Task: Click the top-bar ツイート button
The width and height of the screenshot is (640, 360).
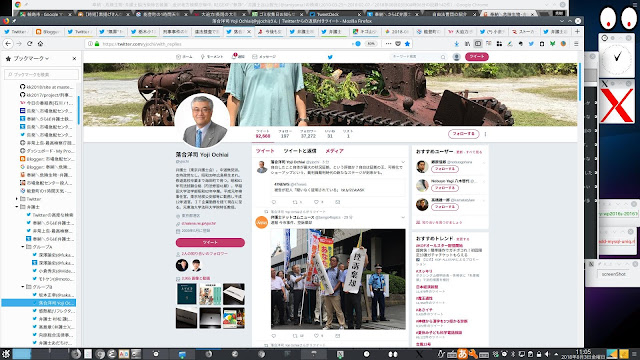Action: (476, 57)
